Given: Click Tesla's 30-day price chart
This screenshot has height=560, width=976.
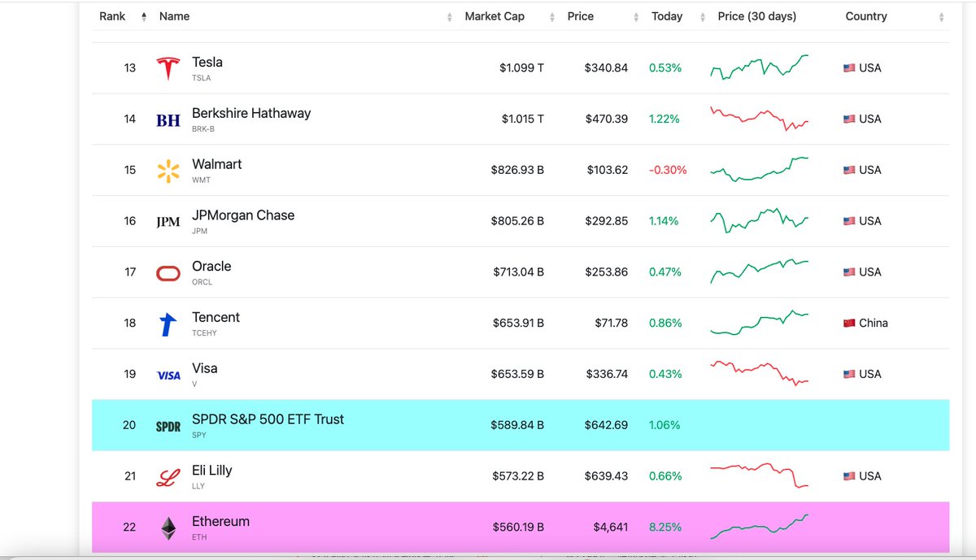Looking at the screenshot, I should (759, 67).
